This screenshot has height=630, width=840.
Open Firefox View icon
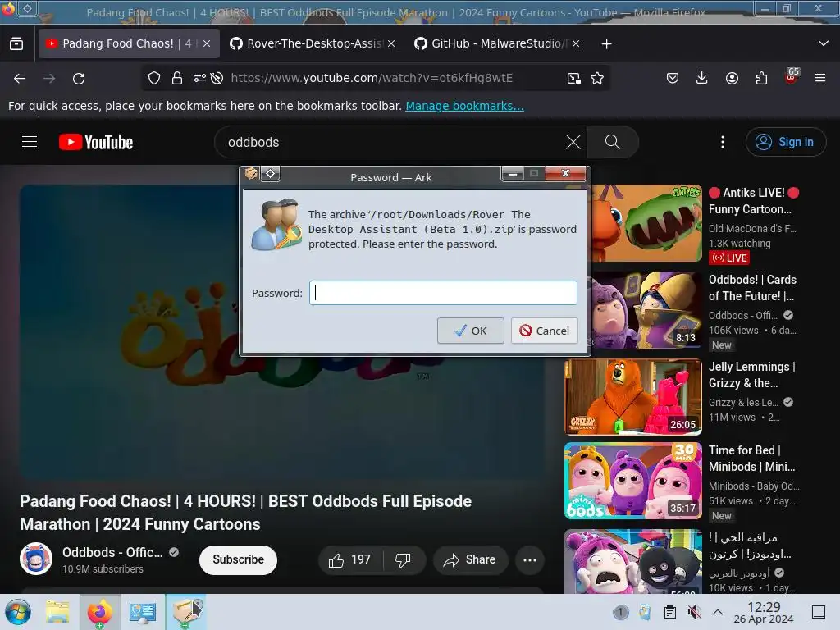(16, 43)
